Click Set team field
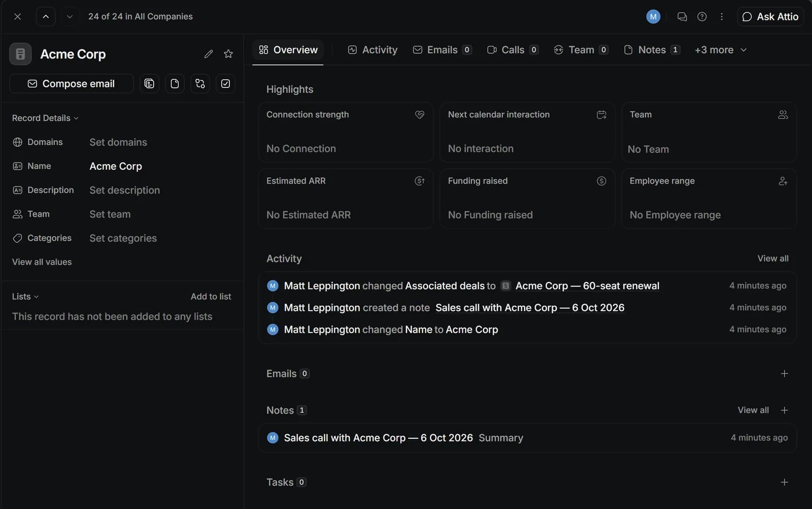 point(110,214)
